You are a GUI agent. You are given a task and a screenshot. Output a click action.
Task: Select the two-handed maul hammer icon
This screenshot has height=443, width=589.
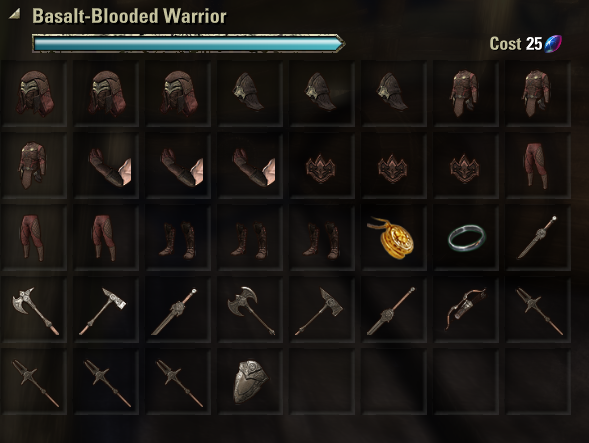point(322,310)
